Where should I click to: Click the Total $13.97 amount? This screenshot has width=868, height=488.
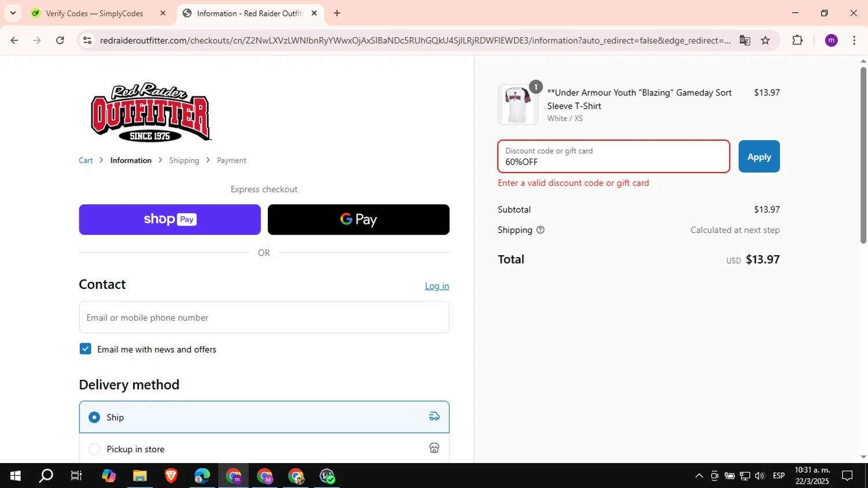763,259
